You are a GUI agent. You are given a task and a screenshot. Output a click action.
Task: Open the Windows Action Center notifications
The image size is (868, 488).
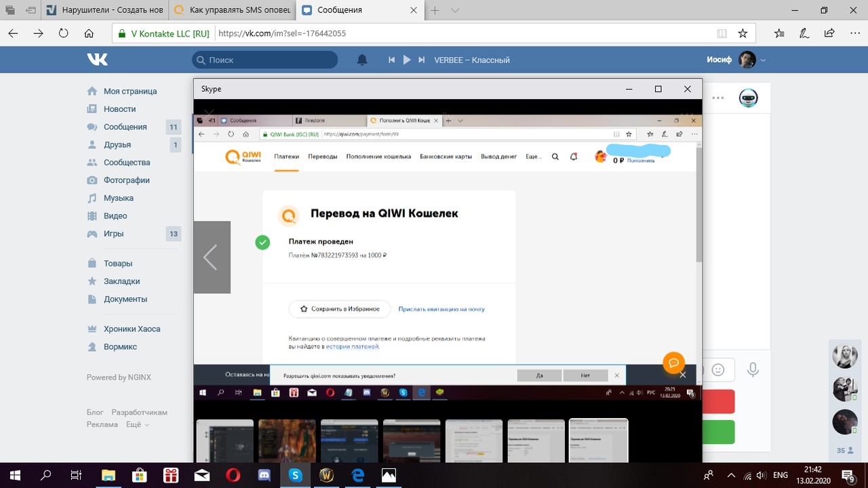[848, 475]
